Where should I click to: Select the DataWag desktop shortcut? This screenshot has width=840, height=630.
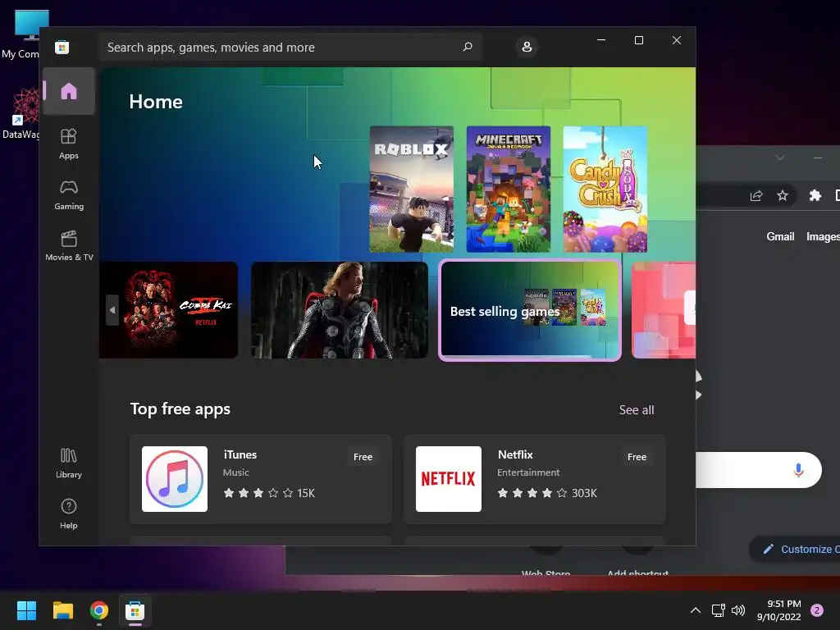tap(21, 113)
